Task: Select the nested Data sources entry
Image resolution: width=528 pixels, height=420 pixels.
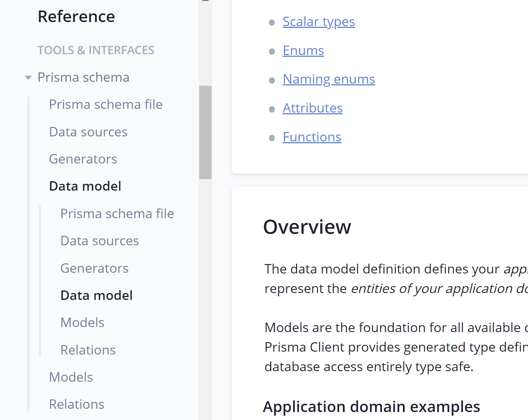Action: pos(99,241)
